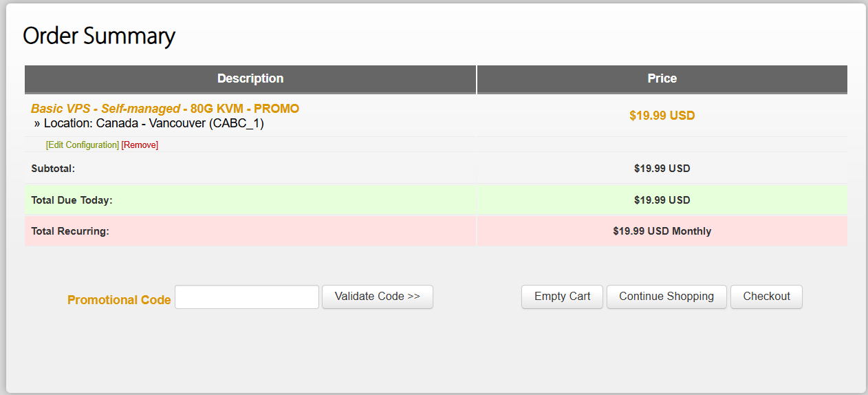Image resolution: width=868 pixels, height=395 pixels.
Task: Click the Order Summary heading
Action: tap(99, 36)
